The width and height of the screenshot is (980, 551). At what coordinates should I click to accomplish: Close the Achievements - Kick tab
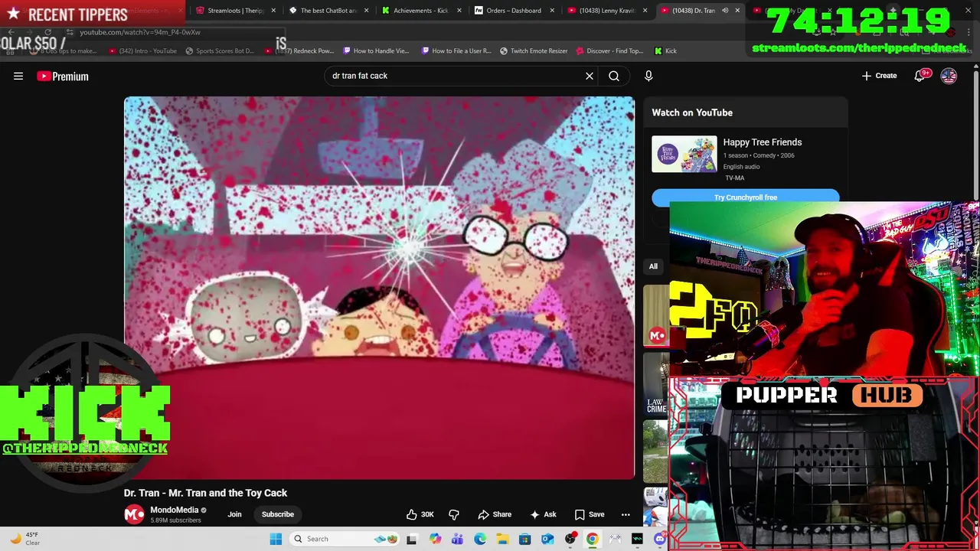[x=459, y=11]
